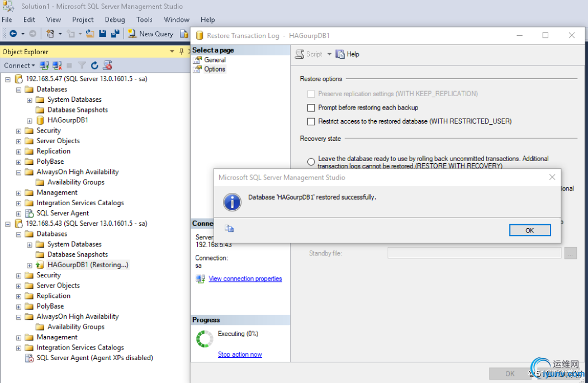This screenshot has width=588, height=383.
Task: Click the navigate back arrow icon in toolbar
Action: 13,34
